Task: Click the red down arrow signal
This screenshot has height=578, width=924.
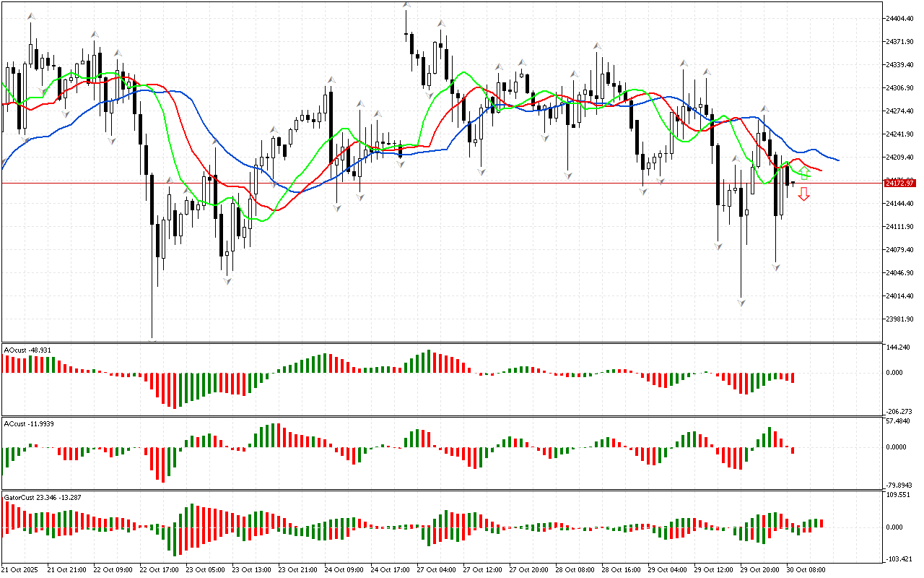Action: (x=803, y=194)
